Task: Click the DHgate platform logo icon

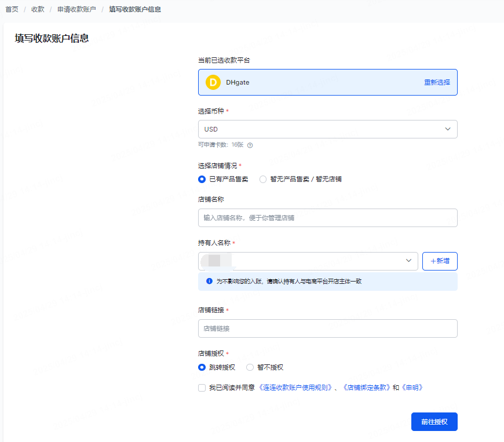Action: (213, 82)
